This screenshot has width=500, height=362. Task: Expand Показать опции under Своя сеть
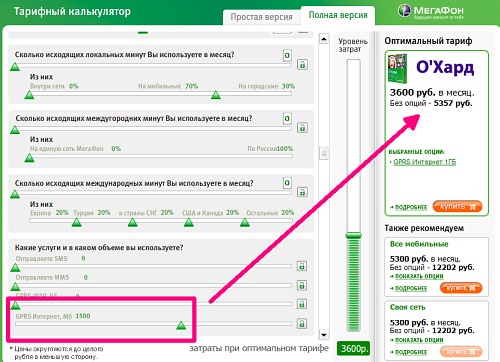point(419,340)
